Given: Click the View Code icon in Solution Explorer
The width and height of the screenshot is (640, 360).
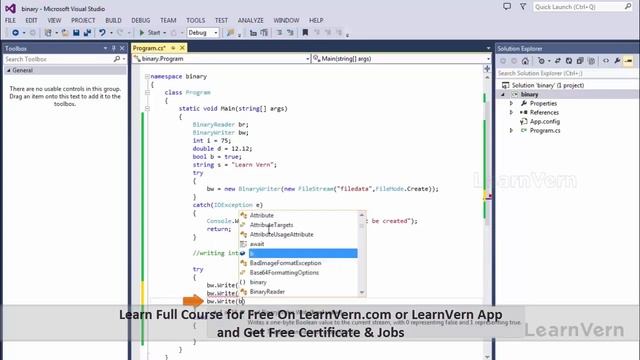Looking at the screenshot, I should 606,61.
